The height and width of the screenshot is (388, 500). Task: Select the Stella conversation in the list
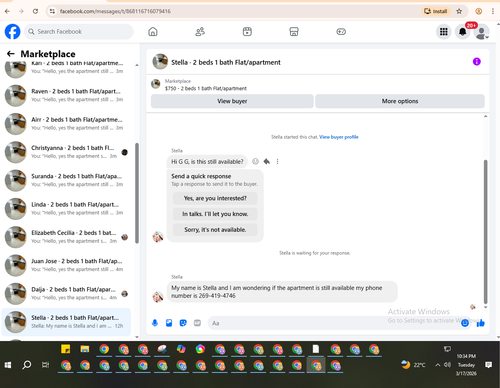(x=67, y=322)
